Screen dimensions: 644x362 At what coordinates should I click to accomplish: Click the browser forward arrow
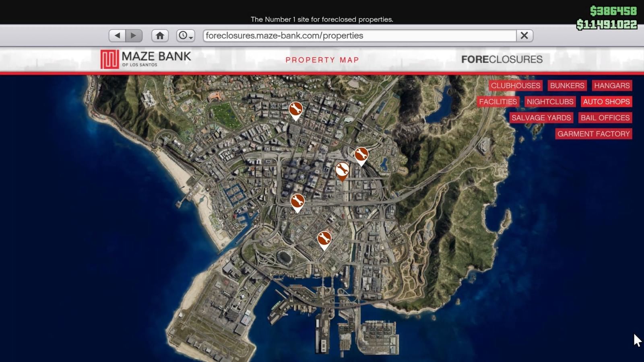click(x=133, y=35)
